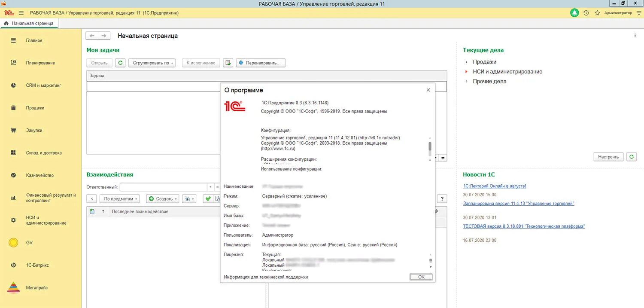
Task: Go back with the left arrow
Action: [x=92, y=36]
